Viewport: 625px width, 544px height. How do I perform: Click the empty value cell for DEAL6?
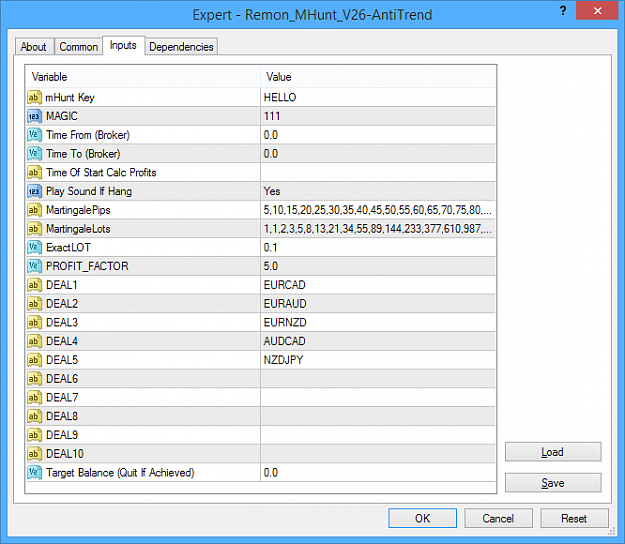pyautogui.click(x=378, y=379)
